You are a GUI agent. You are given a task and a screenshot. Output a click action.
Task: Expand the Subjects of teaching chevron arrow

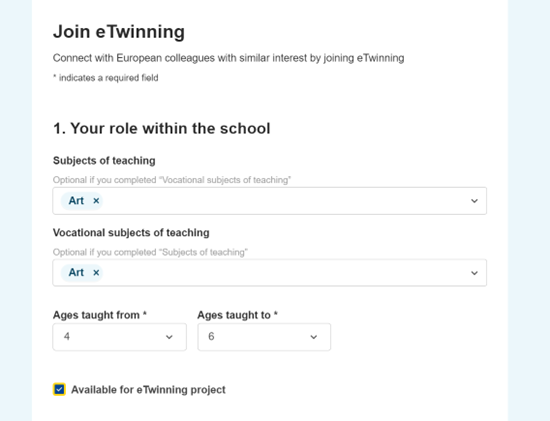(x=474, y=201)
